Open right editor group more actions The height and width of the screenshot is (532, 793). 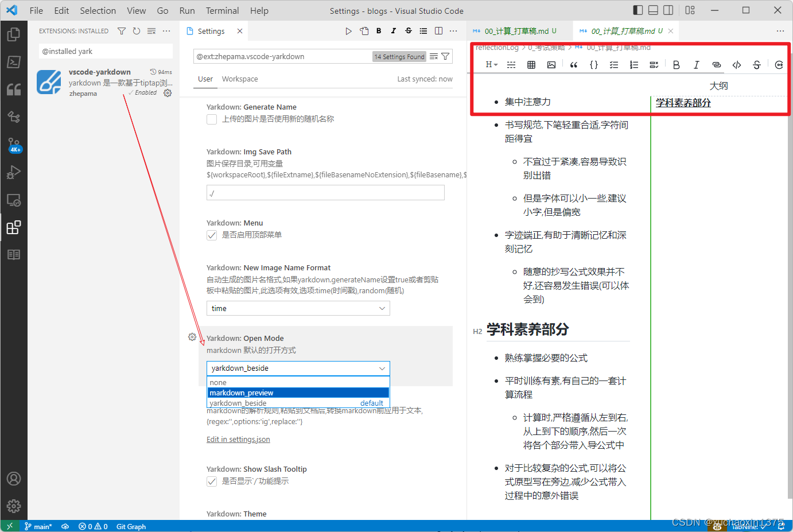tap(780, 31)
